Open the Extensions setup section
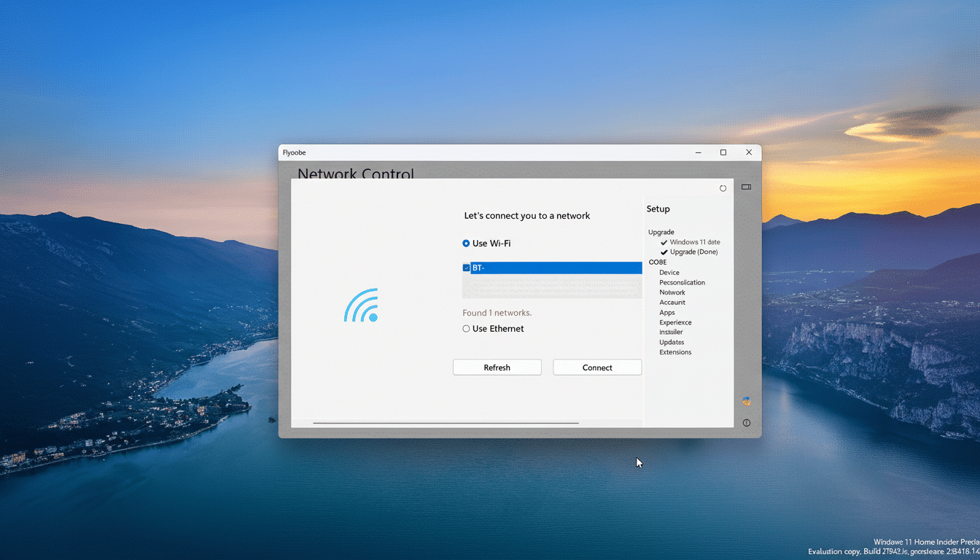980x560 pixels. (675, 351)
